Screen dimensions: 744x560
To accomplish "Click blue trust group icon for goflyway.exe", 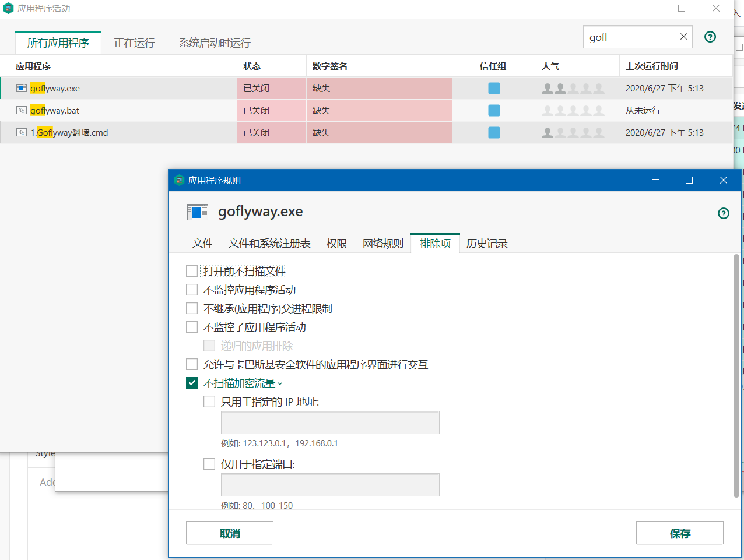I will pos(494,89).
